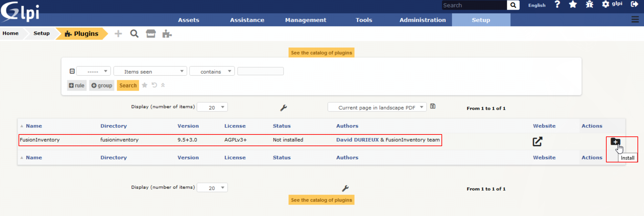Open glpi user profile link
Viewport: 644px width, 216px height.
(x=617, y=4)
